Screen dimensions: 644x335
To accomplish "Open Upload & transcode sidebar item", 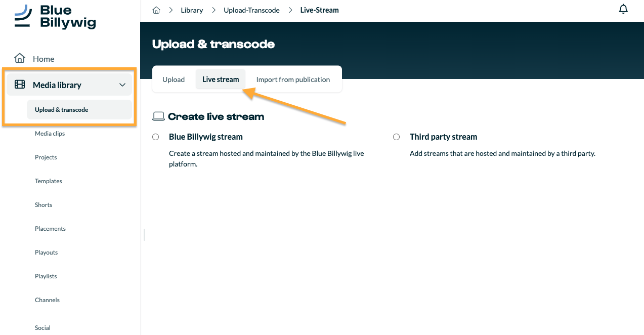I will point(79,110).
